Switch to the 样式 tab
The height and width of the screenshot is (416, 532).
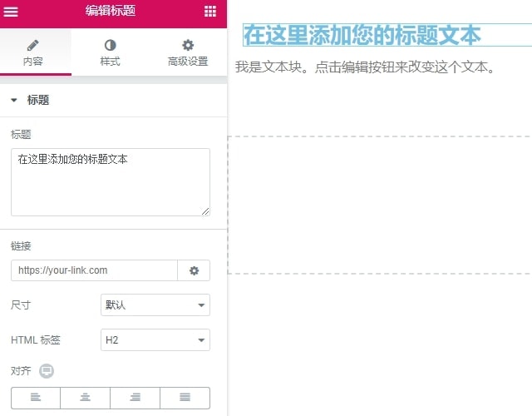(x=111, y=52)
